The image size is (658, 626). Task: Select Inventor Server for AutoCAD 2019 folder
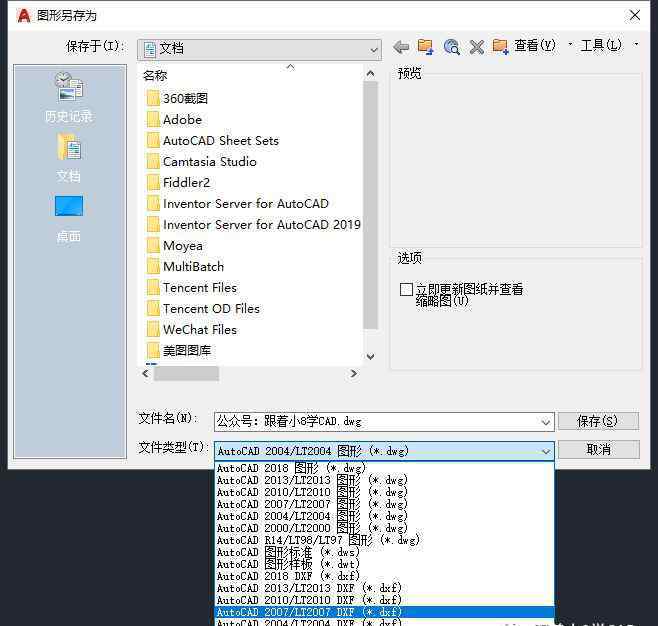pos(253,224)
